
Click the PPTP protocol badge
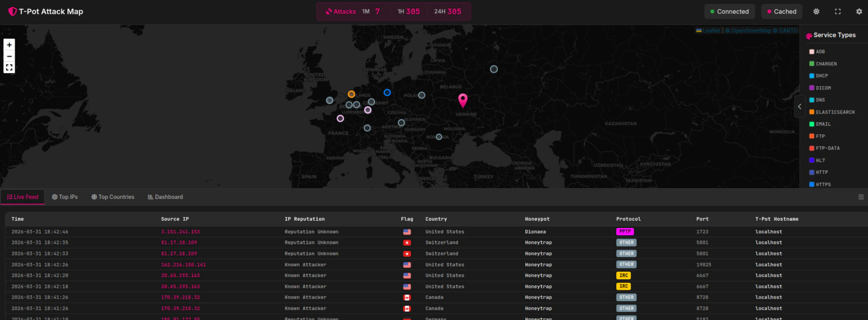(625, 232)
